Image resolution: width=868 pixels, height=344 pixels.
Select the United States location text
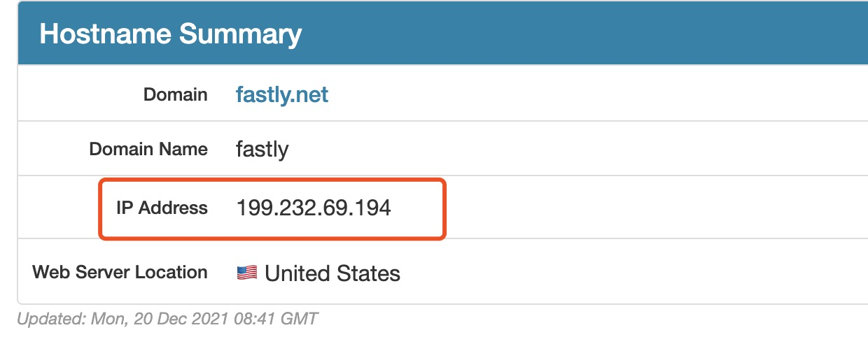tap(332, 273)
